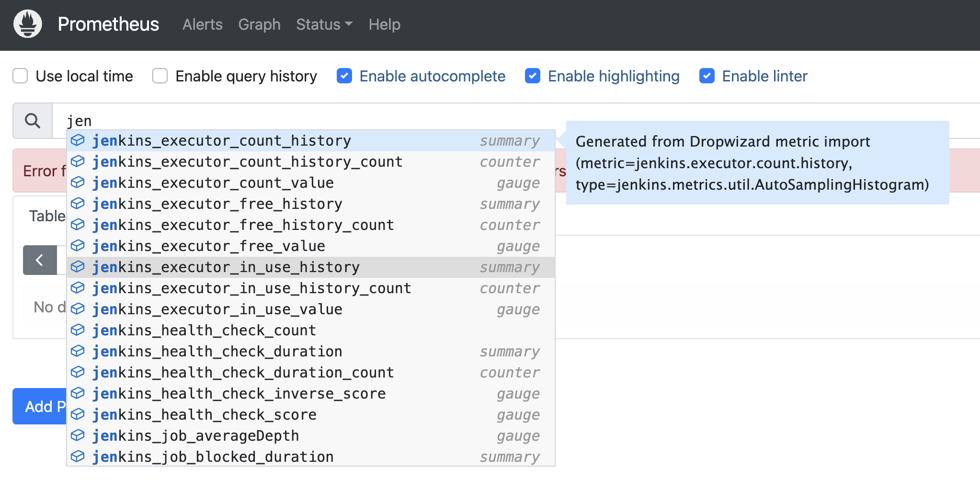The width and height of the screenshot is (980, 503).
Task: Select jenkins_executor_count_history suggestion
Action: 310,140
